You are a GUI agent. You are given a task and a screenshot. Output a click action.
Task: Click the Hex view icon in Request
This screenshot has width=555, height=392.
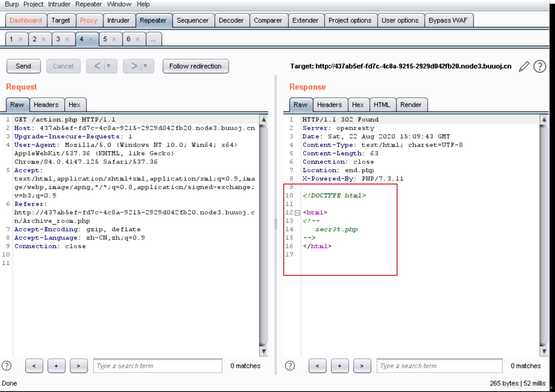[74, 105]
